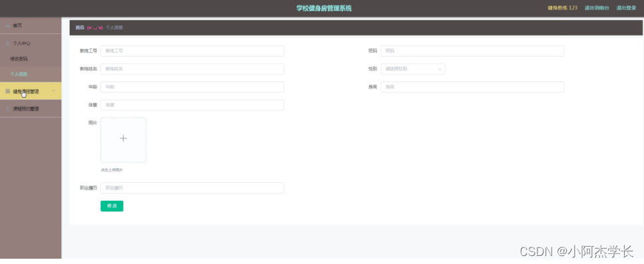The height and width of the screenshot is (264, 644).
Task: Click the 性别 field label
Action: pyautogui.click(x=373, y=69)
